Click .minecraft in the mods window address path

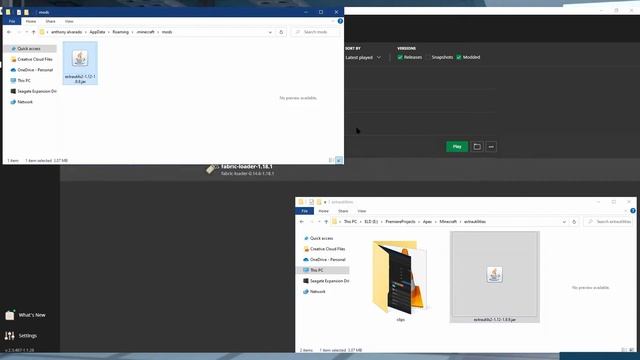146,32
